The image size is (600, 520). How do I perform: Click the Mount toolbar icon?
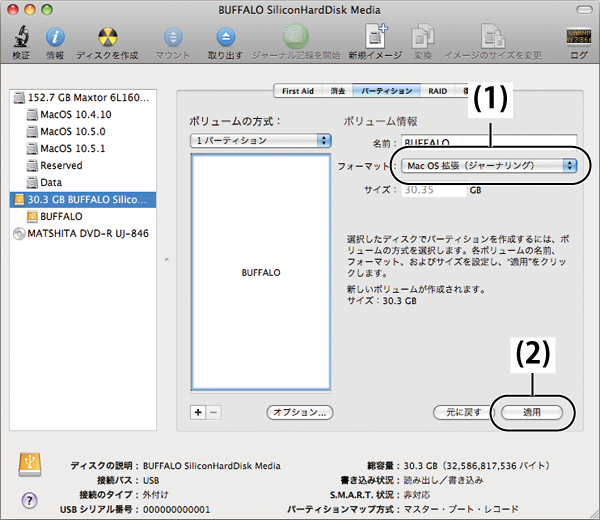click(173, 37)
